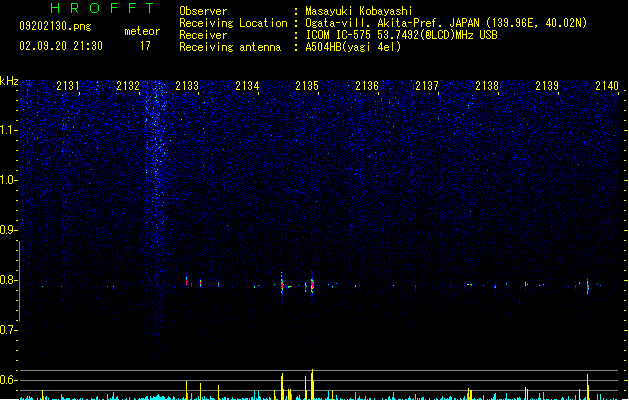Click the kHz axis unit label
Screen dimensions: 629x400
pos(9,81)
